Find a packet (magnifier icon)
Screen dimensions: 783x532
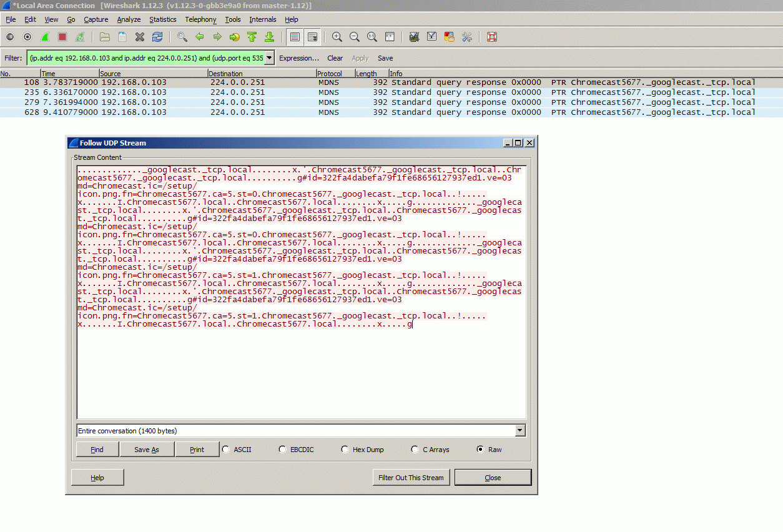[182, 37]
